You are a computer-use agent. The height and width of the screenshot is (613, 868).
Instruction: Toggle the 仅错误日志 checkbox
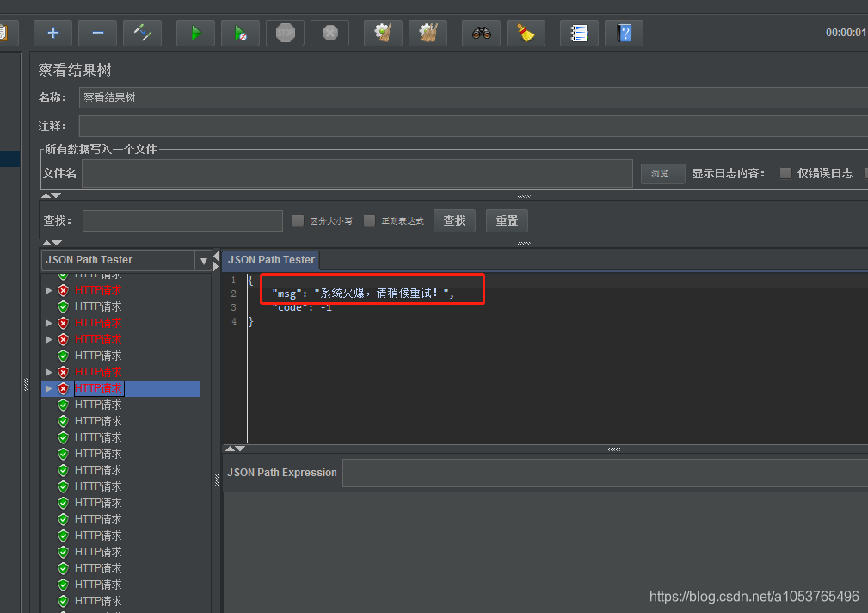pyautogui.click(x=785, y=172)
